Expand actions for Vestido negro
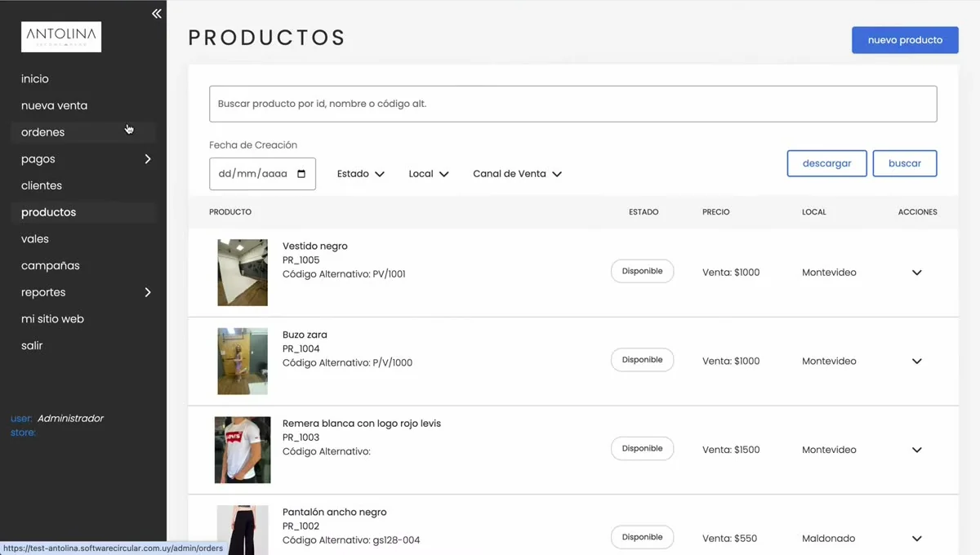This screenshot has width=980, height=555. click(x=917, y=273)
